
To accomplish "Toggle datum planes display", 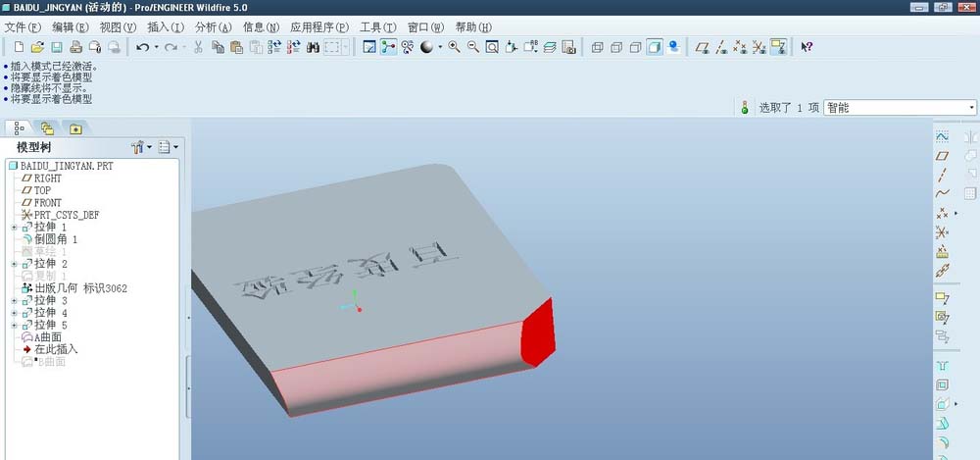I will click(702, 47).
